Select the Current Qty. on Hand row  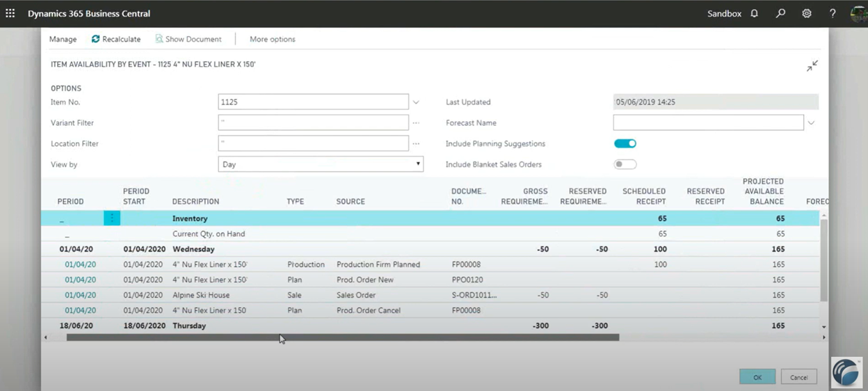click(x=430, y=234)
